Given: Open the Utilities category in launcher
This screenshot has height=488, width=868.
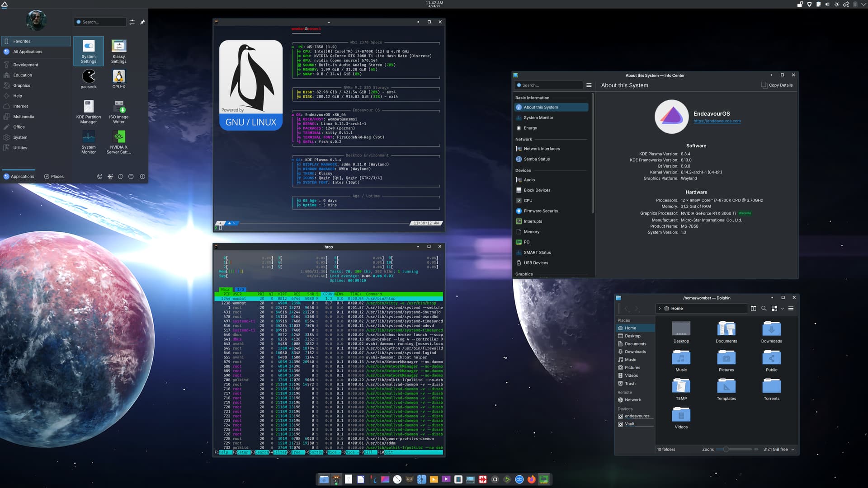Looking at the screenshot, I should click(x=36, y=148).
